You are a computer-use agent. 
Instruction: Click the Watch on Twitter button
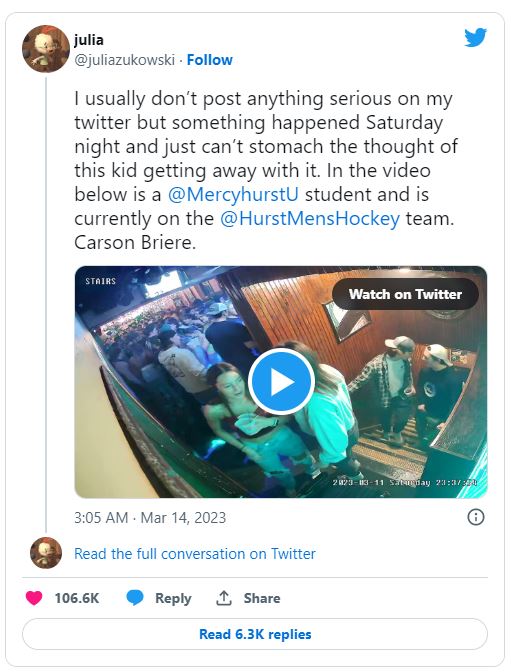tap(405, 294)
